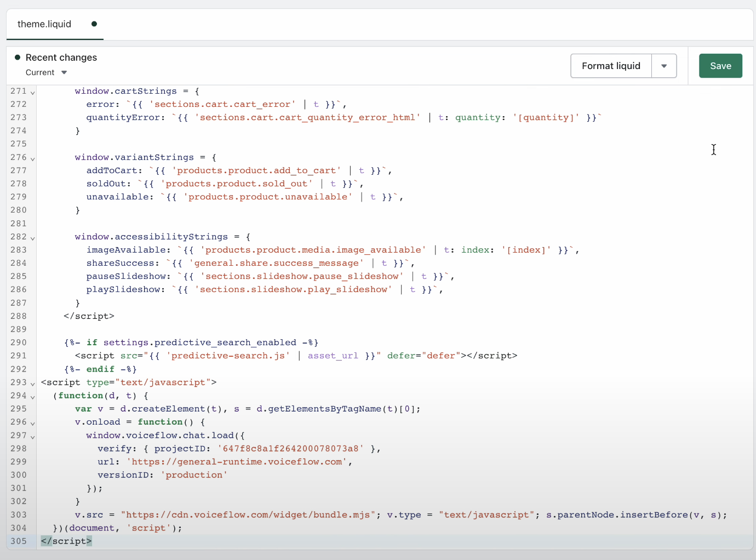The image size is (756, 560).
Task: Click line number 275 in the gutter
Action: pos(19,144)
